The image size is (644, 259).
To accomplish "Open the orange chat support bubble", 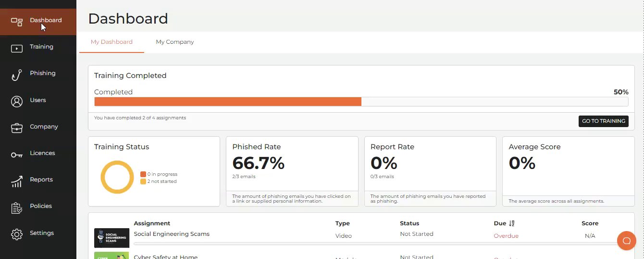I will coord(626,241).
